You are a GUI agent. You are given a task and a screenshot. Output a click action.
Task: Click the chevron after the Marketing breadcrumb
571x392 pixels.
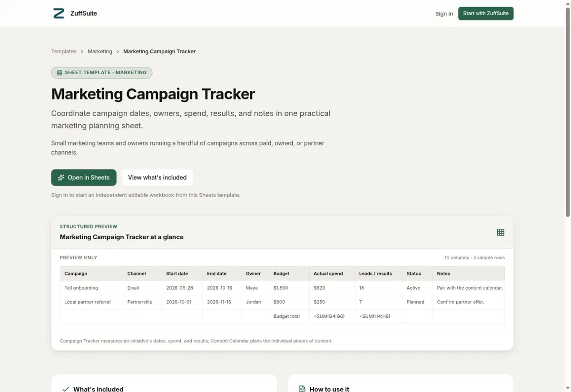tap(118, 51)
